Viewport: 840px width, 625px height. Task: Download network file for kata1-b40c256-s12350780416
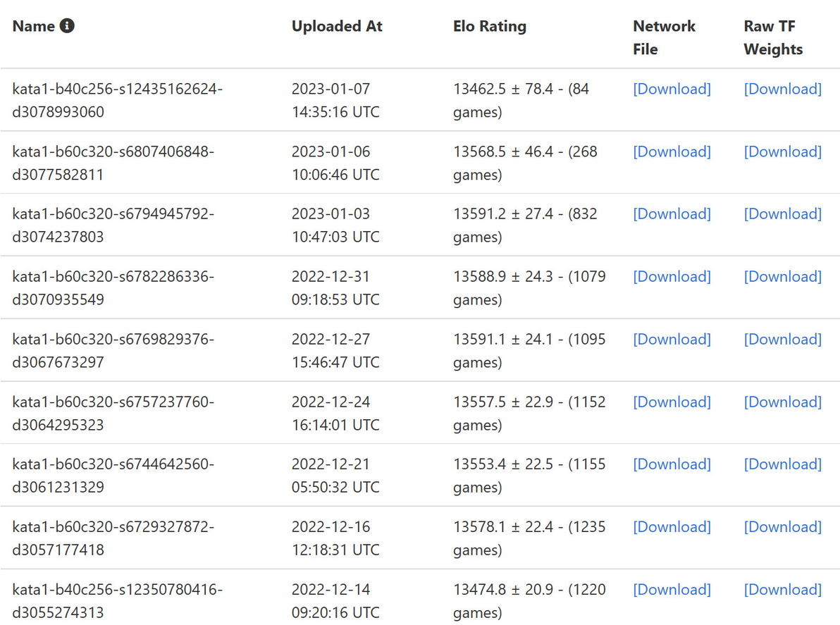[x=672, y=589]
